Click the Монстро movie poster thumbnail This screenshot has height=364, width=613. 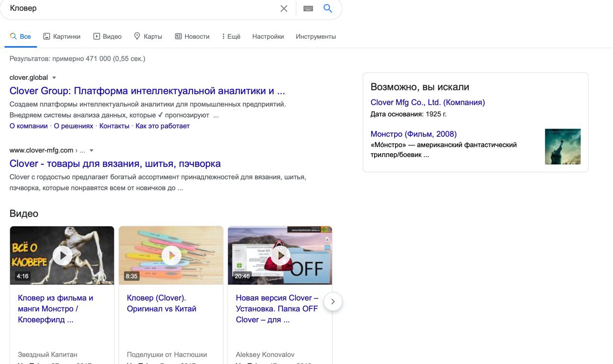(x=563, y=146)
